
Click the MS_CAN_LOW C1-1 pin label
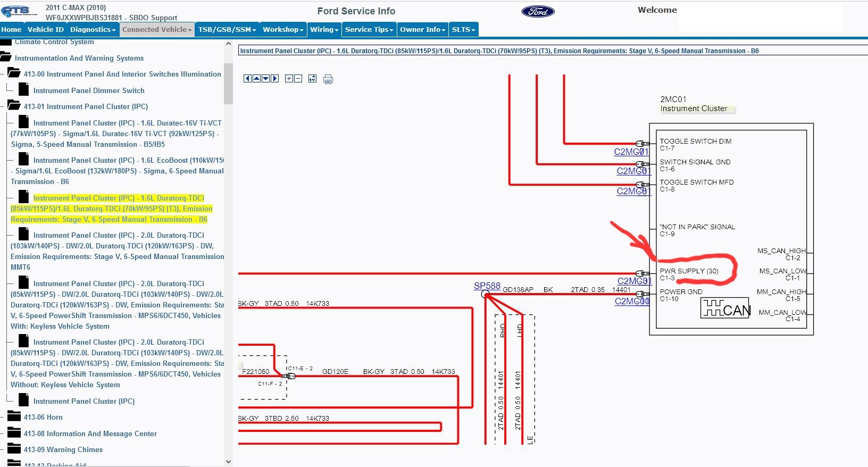coord(782,274)
